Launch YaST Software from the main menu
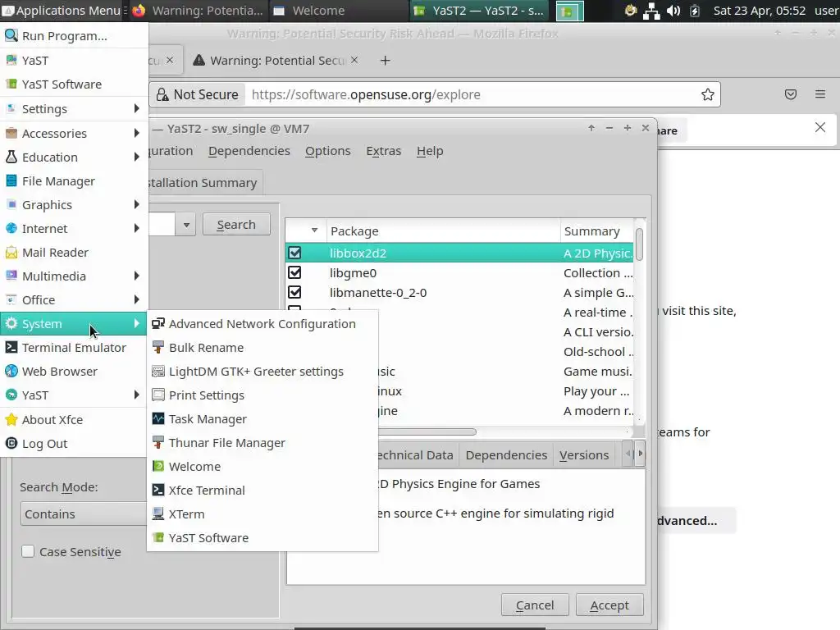The height and width of the screenshot is (630, 840). [74, 84]
